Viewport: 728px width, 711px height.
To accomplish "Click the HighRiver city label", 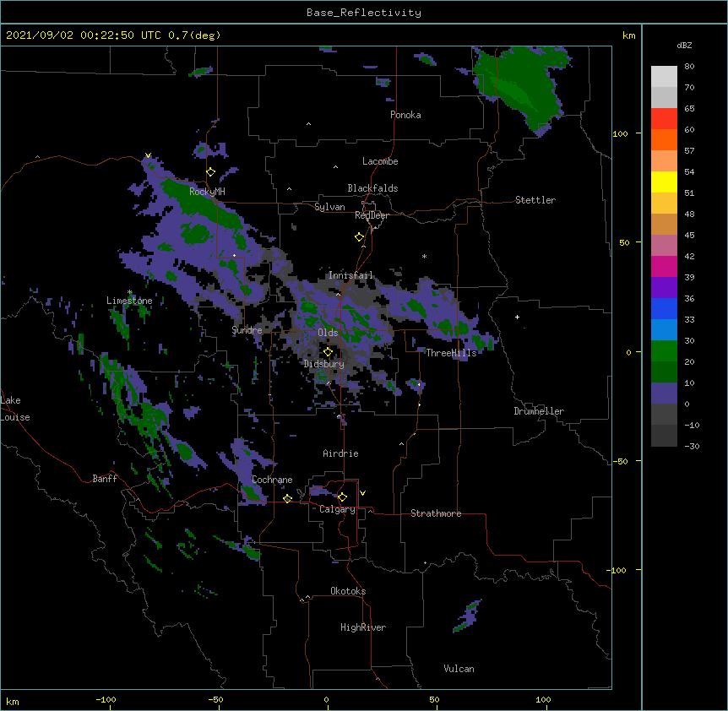I will click(x=362, y=627).
